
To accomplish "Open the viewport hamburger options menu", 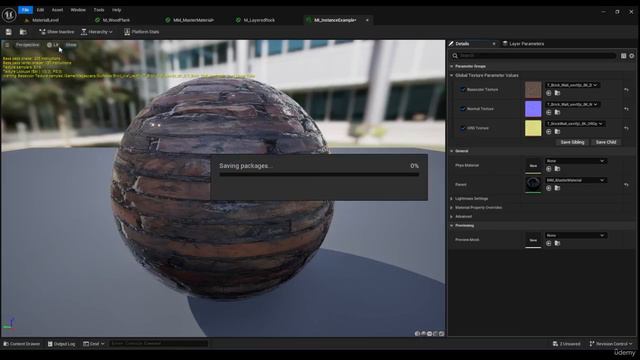I will 7,45.
